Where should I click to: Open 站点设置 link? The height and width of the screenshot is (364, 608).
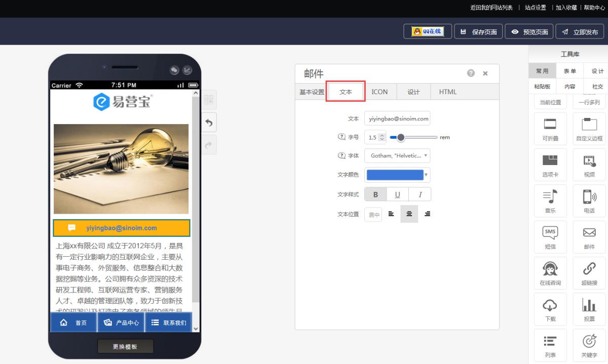(536, 8)
